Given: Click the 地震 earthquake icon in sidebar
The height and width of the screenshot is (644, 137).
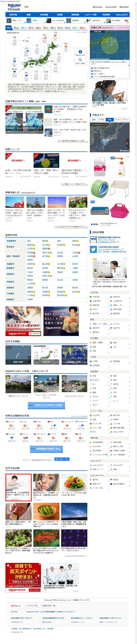Looking at the screenshot, I should tap(111, 342).
